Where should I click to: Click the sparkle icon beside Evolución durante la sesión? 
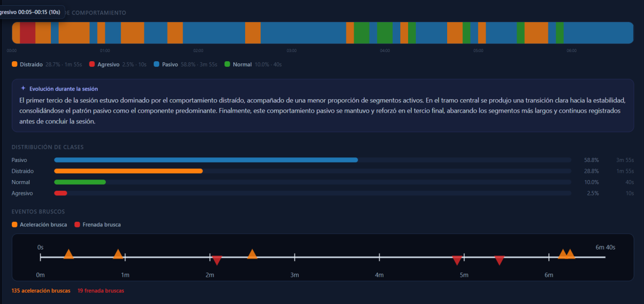point(23,88)
